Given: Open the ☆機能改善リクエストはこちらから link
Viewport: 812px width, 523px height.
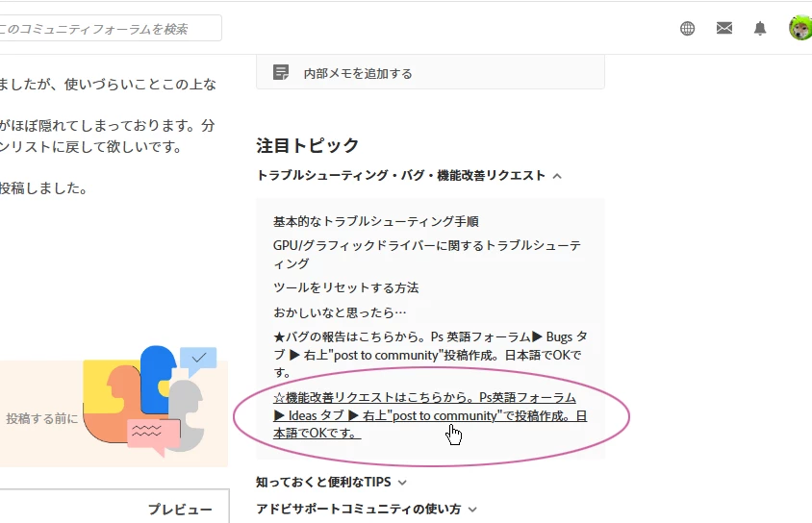Looking at the screenshot, I should [430, 415].
